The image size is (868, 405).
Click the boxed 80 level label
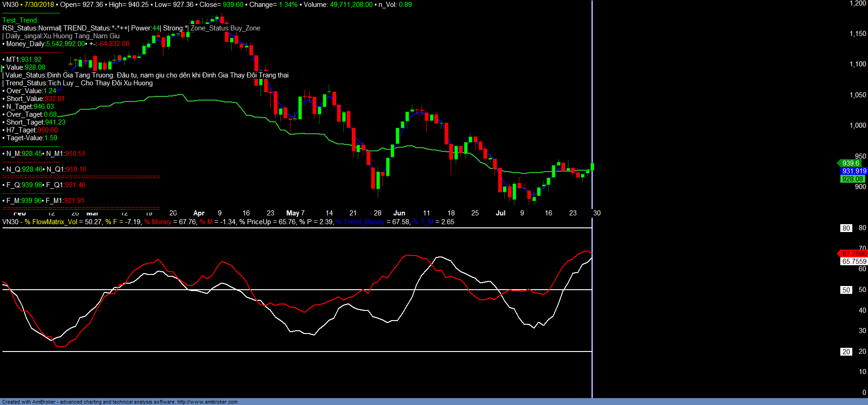[x=846, y=228]
